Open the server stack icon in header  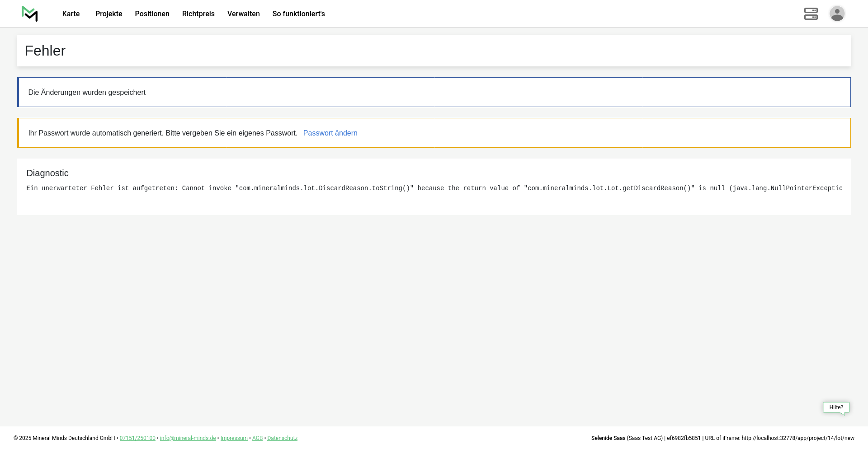[x=811, y=14]
